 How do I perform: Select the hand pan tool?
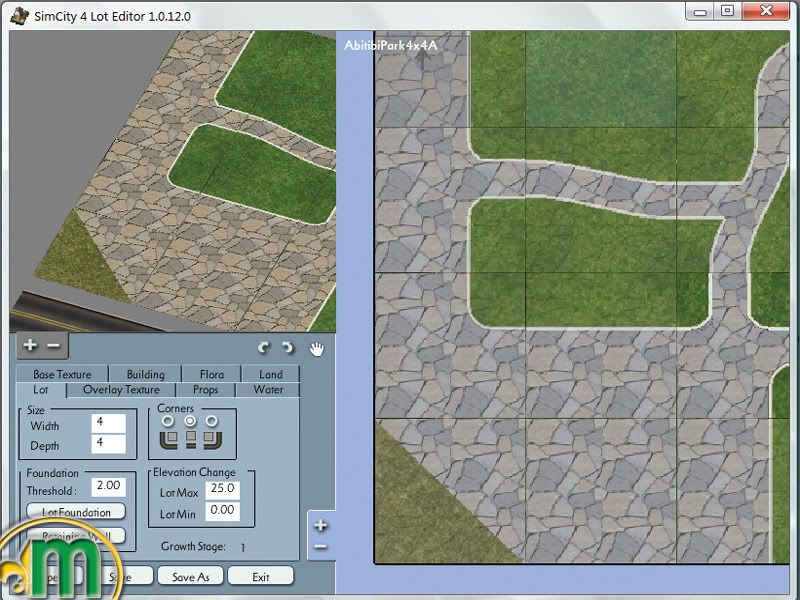tap(317, 348)
